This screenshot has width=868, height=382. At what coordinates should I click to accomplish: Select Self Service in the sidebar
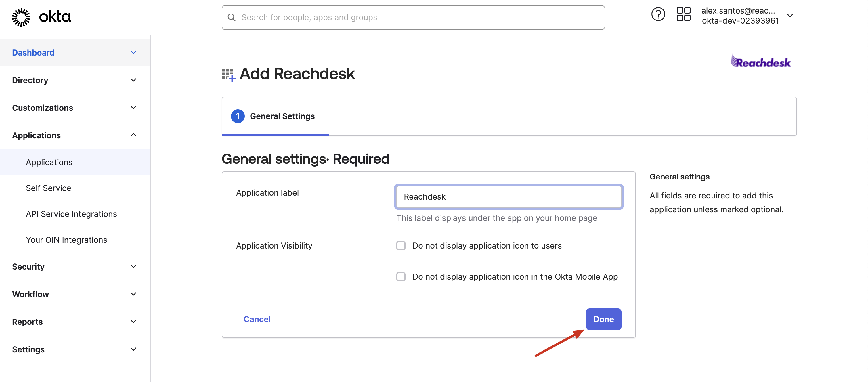click(49, 188)
